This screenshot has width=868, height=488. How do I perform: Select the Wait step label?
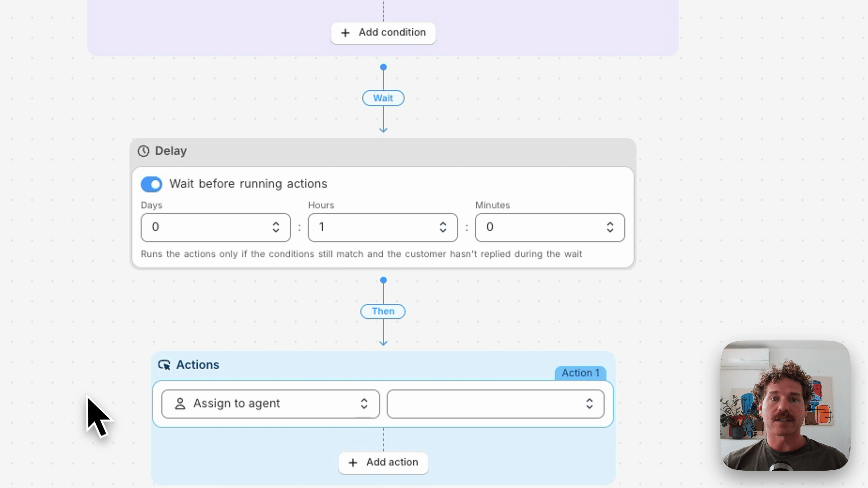(383, 98)
